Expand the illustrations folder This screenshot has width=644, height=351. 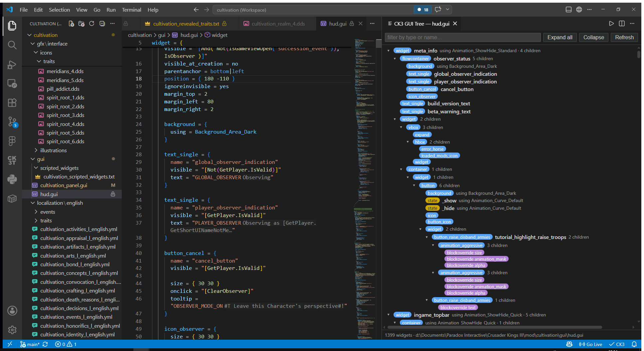[x=36, y=150]
